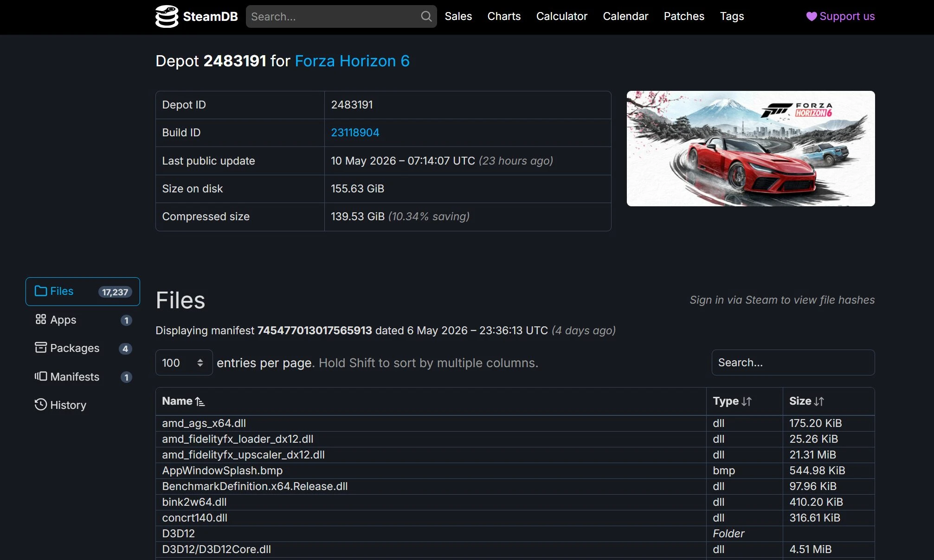Click the bink2w64.dll file name
The image size is (934, 560).
pyautogui.click(x=194, y=502)
